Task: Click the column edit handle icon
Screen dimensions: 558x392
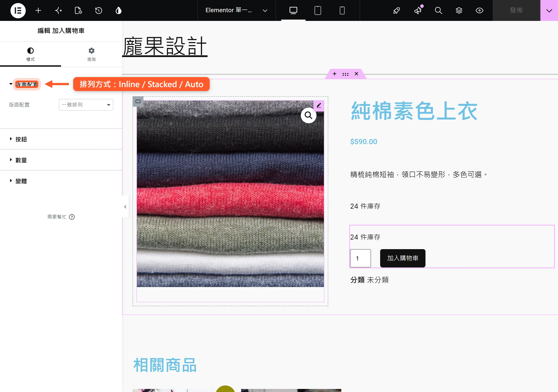Action: coord(138,101)
